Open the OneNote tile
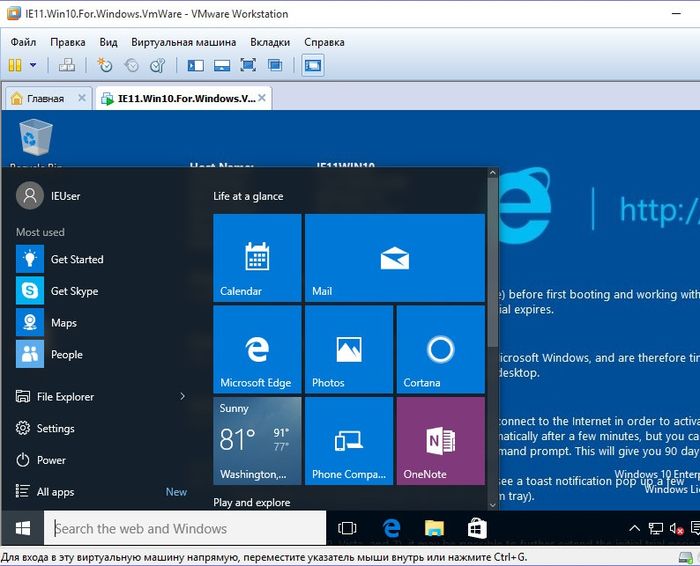The width and height of the screenshot is (700, 566). click(440, 441)
